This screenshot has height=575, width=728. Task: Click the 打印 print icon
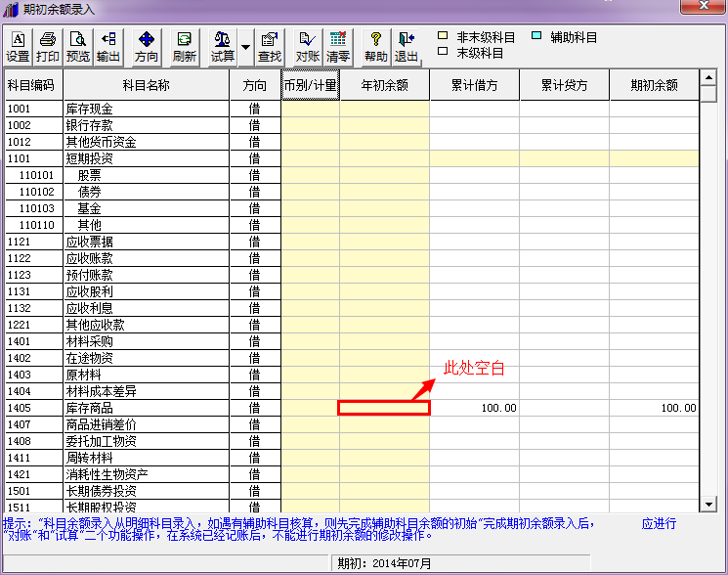[x=47, y=47]
